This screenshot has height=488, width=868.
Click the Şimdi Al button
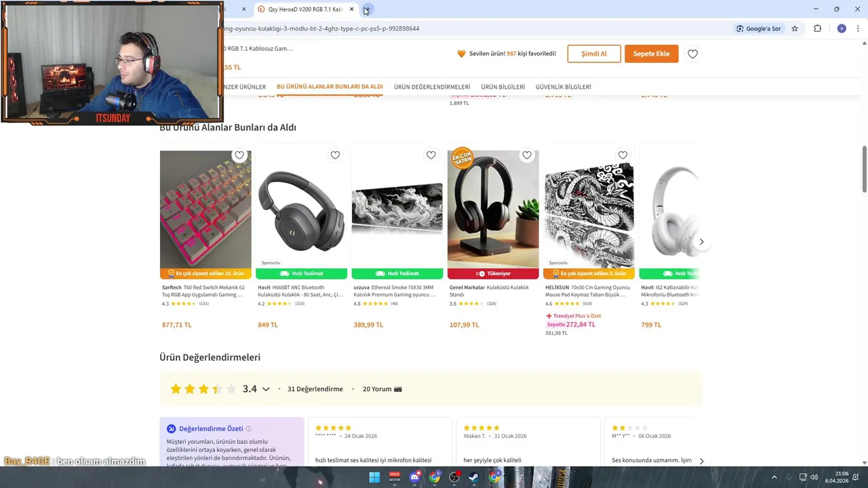pyautogui.click(x=594, y=54)
